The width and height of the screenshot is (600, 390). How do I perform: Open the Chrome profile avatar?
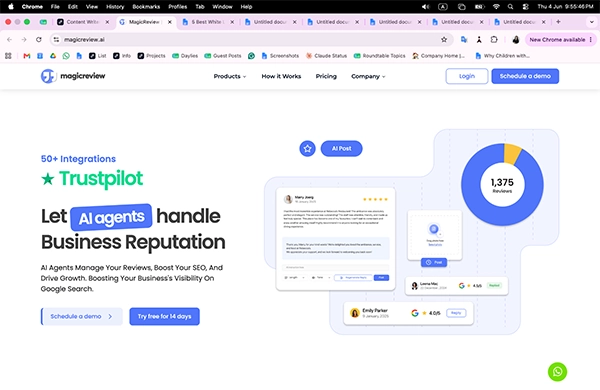[516, 39]
